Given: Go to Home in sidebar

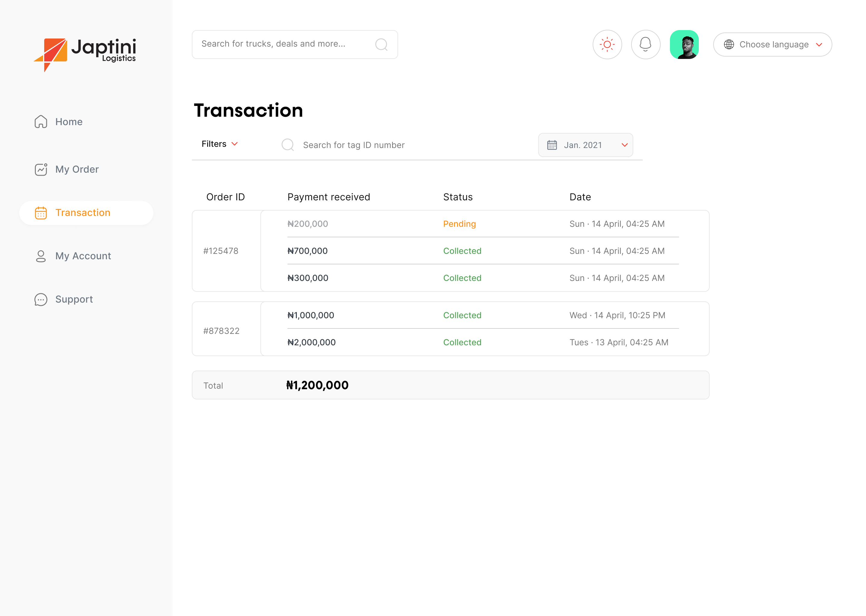Looking at the screenshot, I should tap(69, 122).
